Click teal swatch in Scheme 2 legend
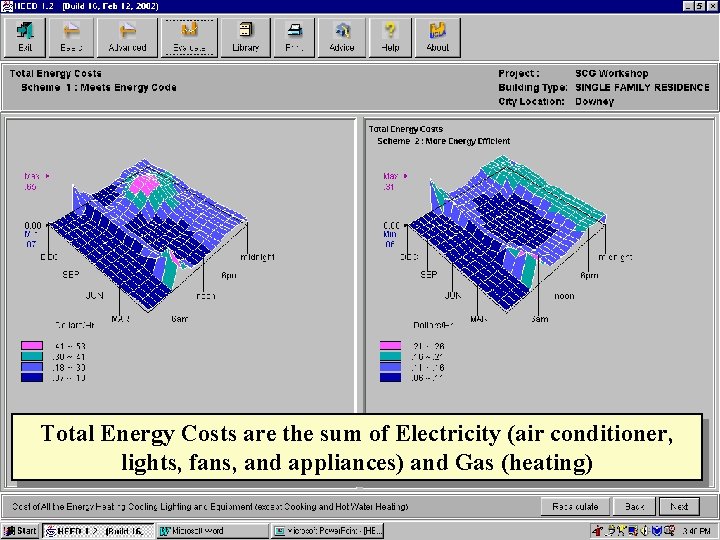This screenshot has width=720, height=540. [x=390, y=356]
